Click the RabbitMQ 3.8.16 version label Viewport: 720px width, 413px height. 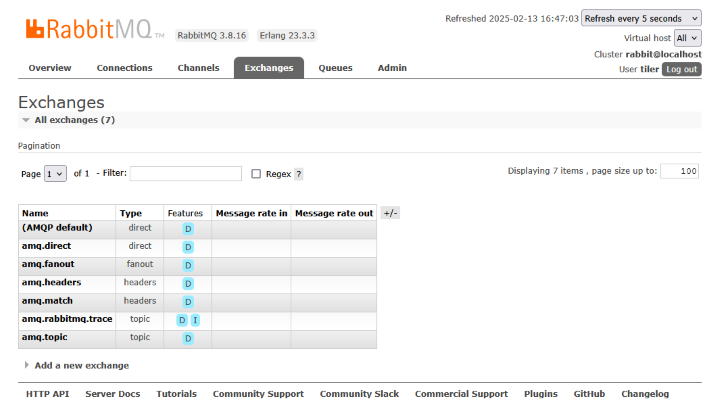tap(212, 35)
